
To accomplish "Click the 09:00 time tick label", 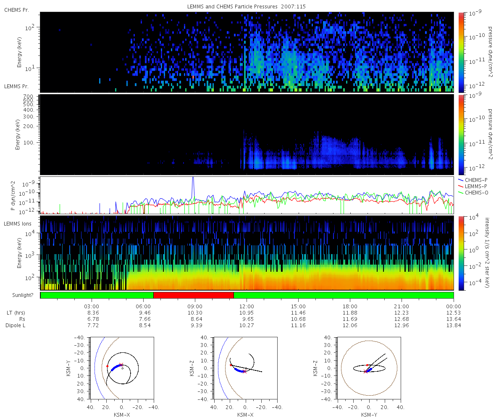I will point(195,307).
